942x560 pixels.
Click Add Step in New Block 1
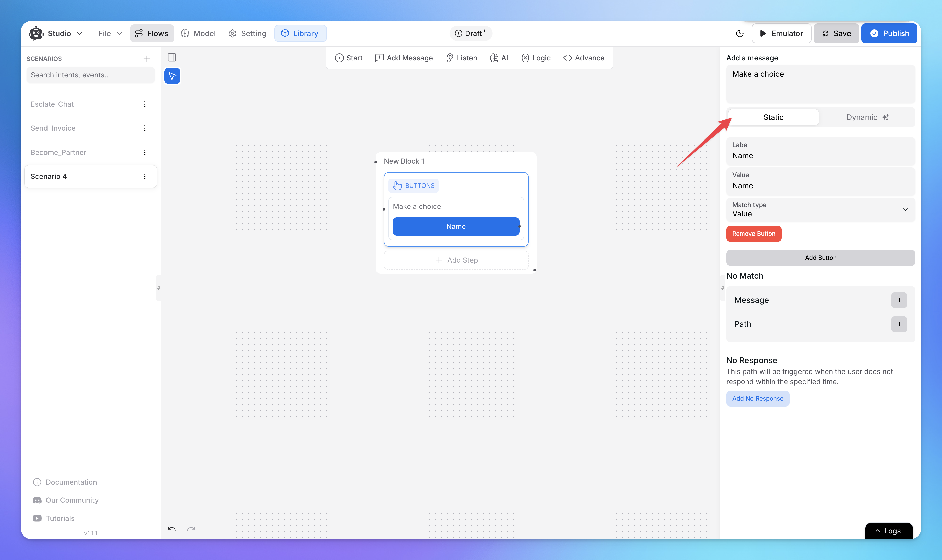pyautogui.click(x=456, y=260)
